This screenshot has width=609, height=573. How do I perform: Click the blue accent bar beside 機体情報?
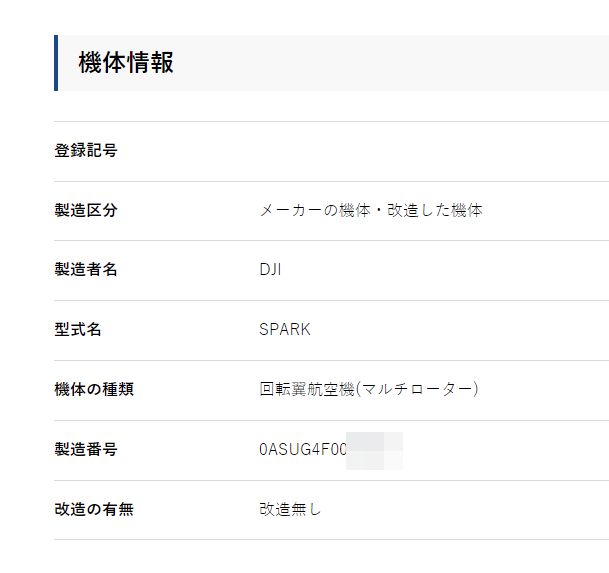point(56,63)
